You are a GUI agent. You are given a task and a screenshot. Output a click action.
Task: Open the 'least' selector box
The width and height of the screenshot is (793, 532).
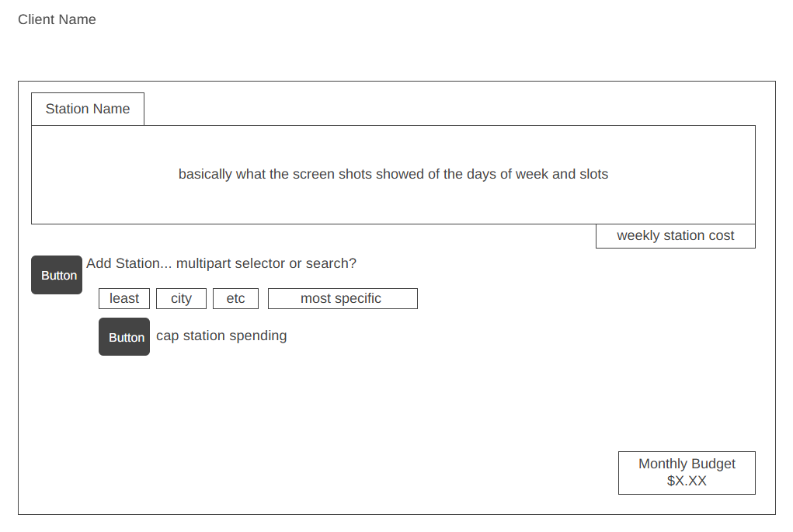pos(124,299)
